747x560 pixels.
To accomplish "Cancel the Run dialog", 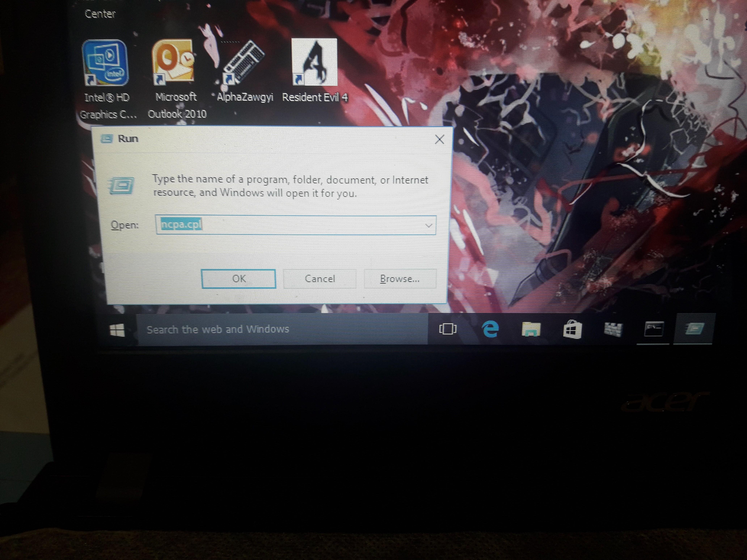I will click(319, 279).
